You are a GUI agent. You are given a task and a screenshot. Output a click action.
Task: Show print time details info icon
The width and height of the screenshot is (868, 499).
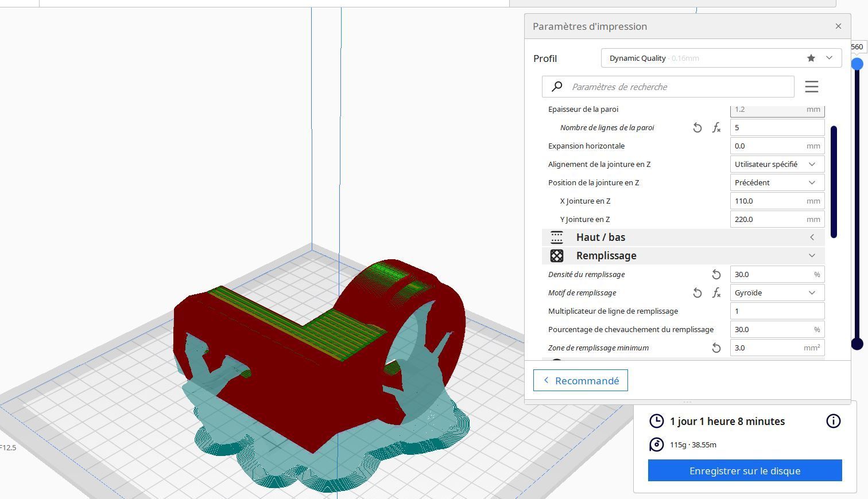coord(833,421)
